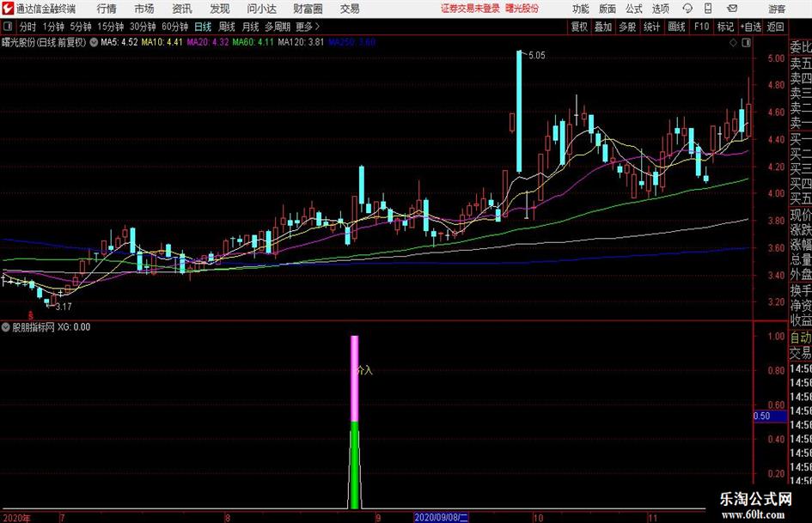This screenshot has width=812, height=523.
Task: Switch to the 15分钟 period tab
Action: click(x=110, y=27)
